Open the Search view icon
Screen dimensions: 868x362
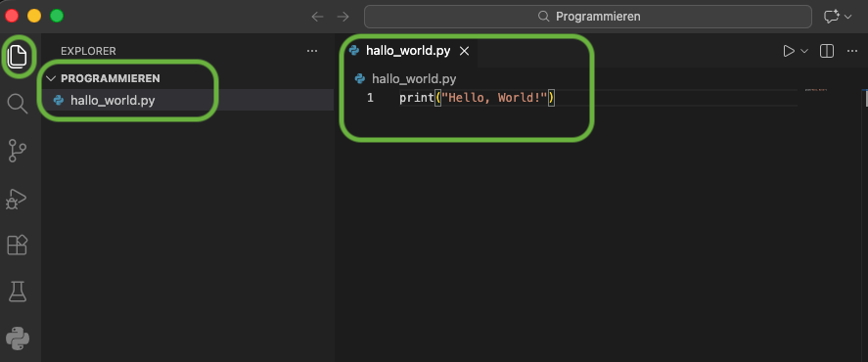coord(18,104)
